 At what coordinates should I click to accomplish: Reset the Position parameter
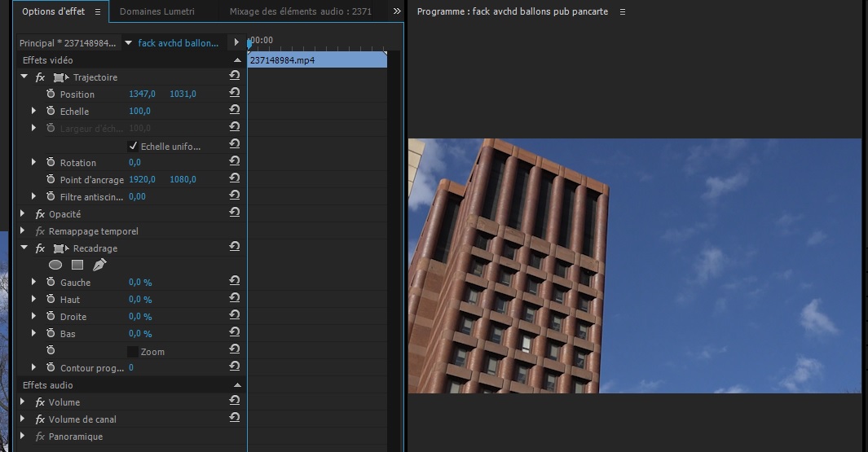(x=235, y=94)
